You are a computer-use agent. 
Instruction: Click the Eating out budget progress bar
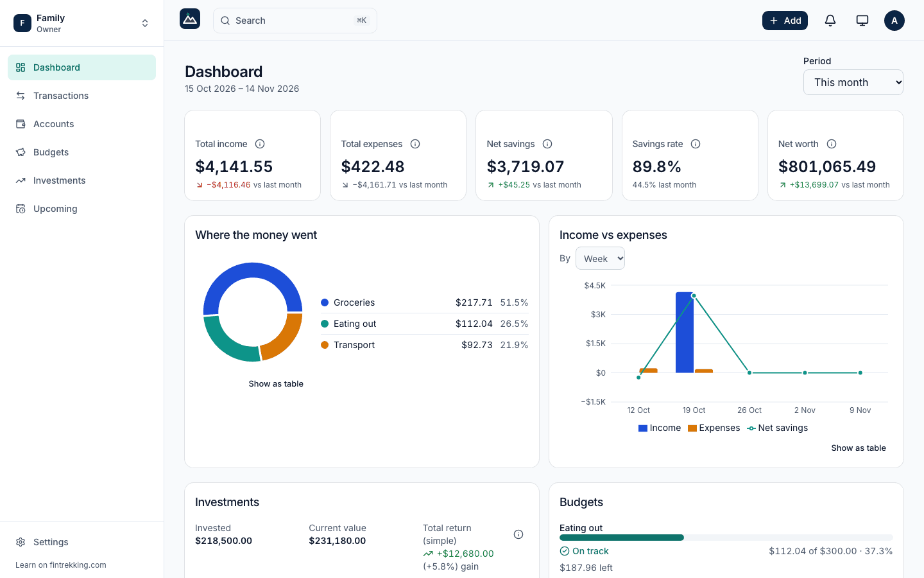click(x=726, y=538)
